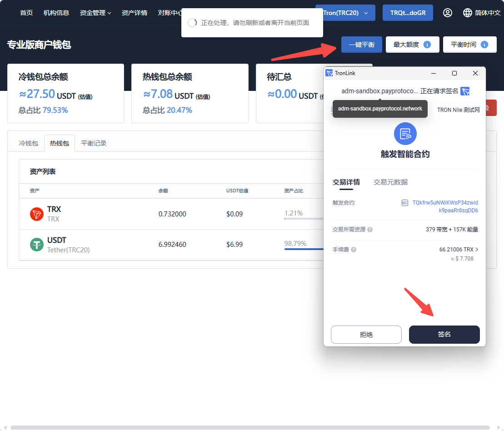
Task: Click the USDT Tether token logo
Action: pyautogui.click(x=37, y=245)
